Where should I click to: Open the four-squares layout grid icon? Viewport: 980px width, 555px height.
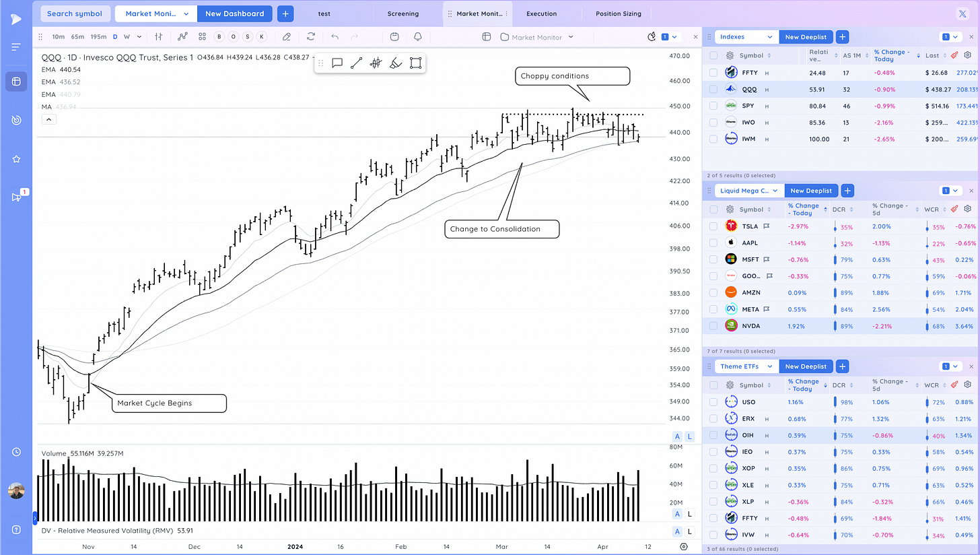[x=202, y=36]
